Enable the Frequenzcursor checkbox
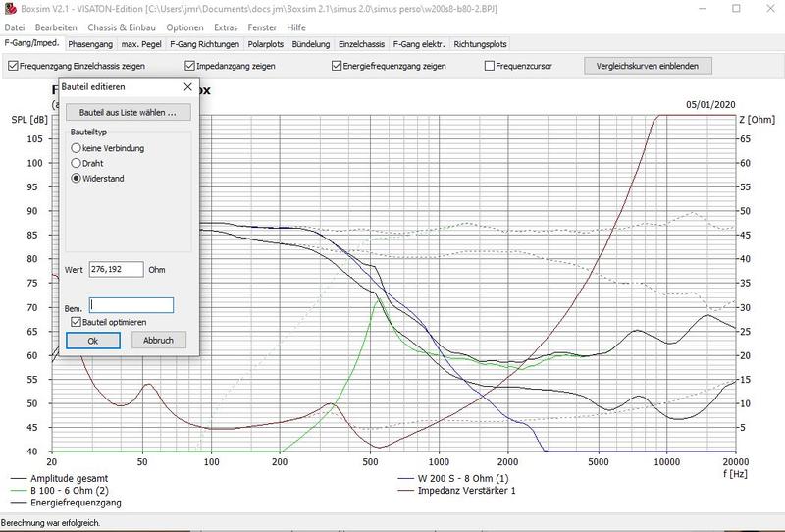Image resolution: width=785 pixels, height=532 pixels. coord(491,67)
